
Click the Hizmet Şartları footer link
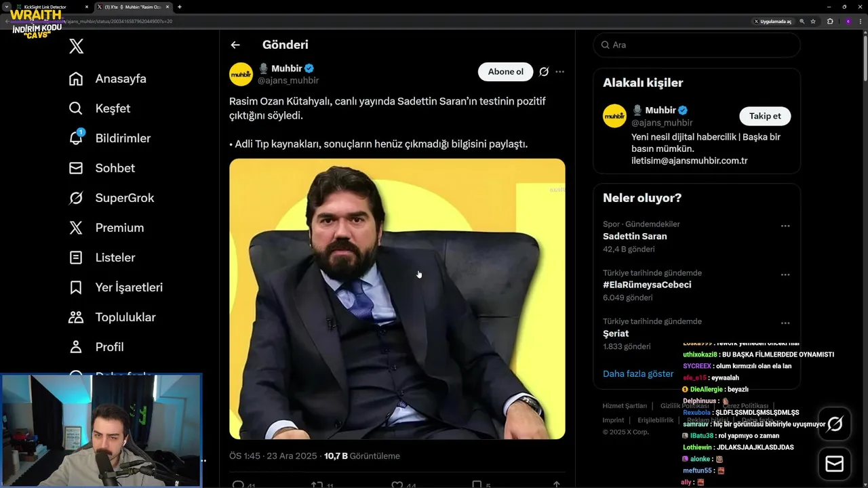(x=625, y=406)
